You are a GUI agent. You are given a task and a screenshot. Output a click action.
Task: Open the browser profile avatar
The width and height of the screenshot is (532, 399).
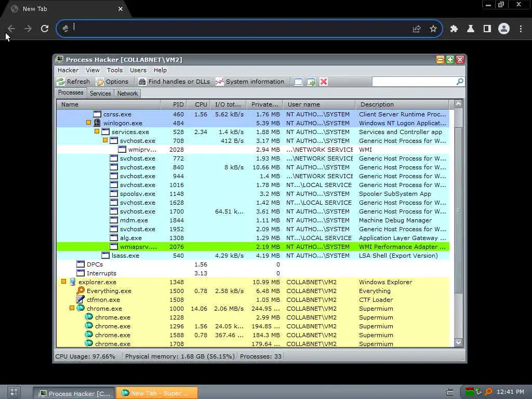[x=504, y=29]
